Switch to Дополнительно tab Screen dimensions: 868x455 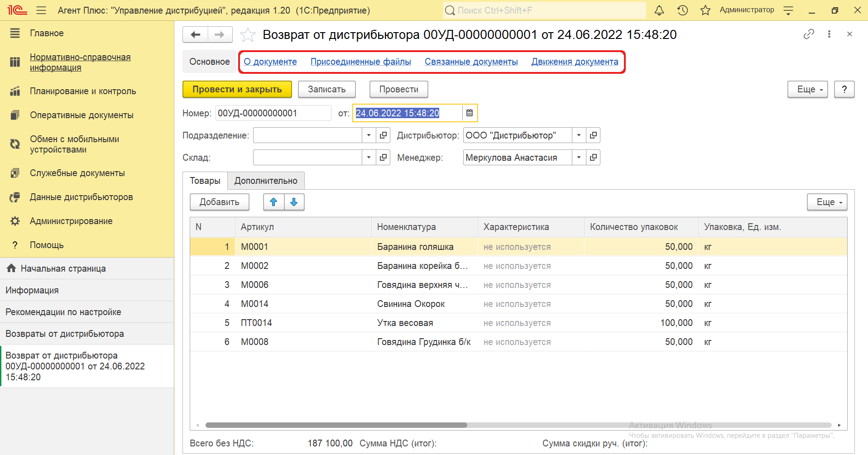[266, 181]
